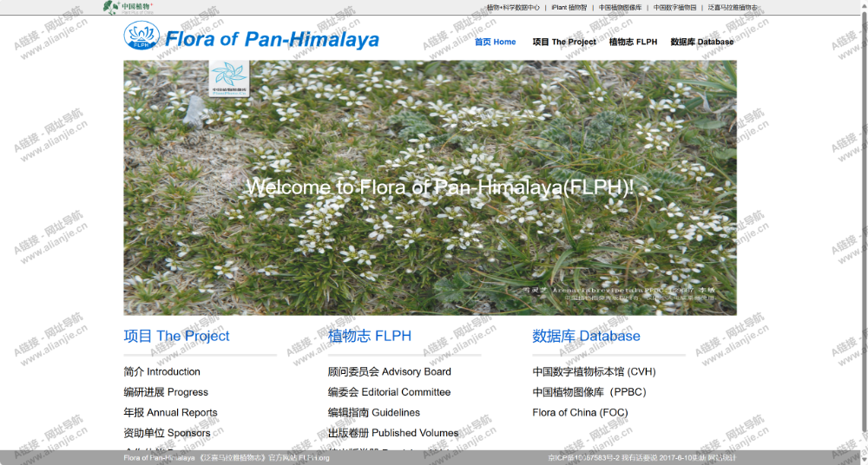Click 我有话要说 in the footer
868x465 pixels.
click(x=640, y=458)
